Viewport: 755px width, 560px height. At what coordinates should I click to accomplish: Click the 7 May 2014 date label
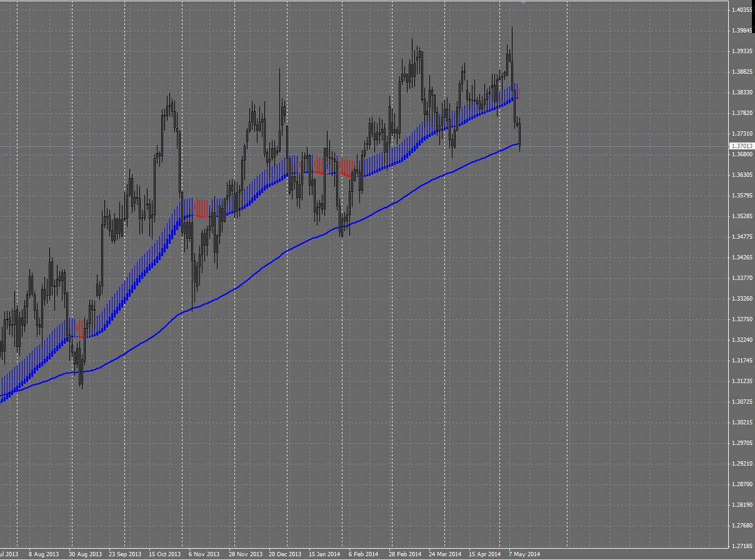pyautogui.click(x=524, y=554)
